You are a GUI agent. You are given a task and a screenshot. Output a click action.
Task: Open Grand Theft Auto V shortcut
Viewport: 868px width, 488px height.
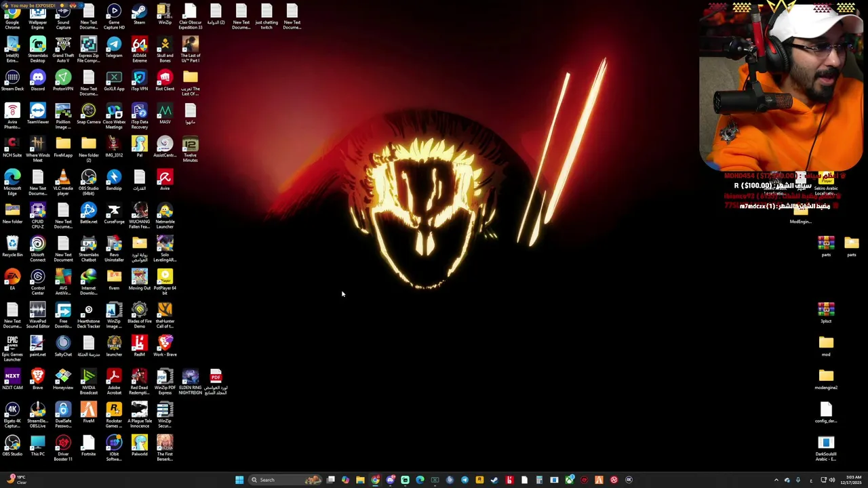click(x=63, y=50)
